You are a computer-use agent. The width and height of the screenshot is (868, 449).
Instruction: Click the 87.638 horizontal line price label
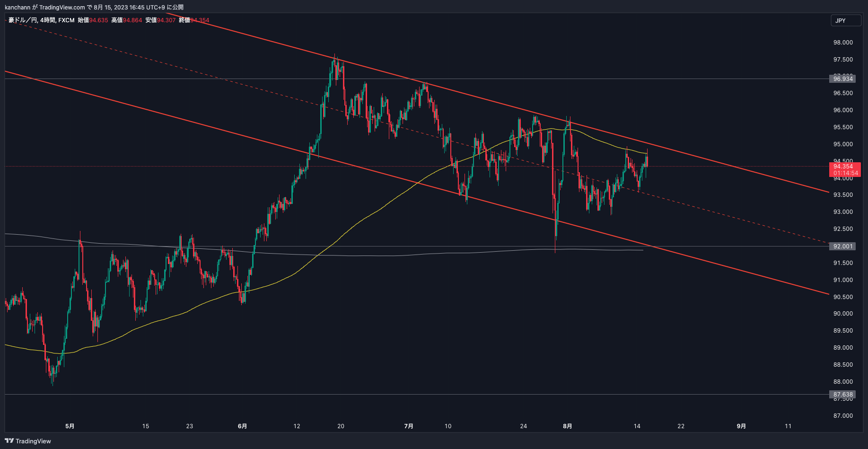click(x=843, y=394)
